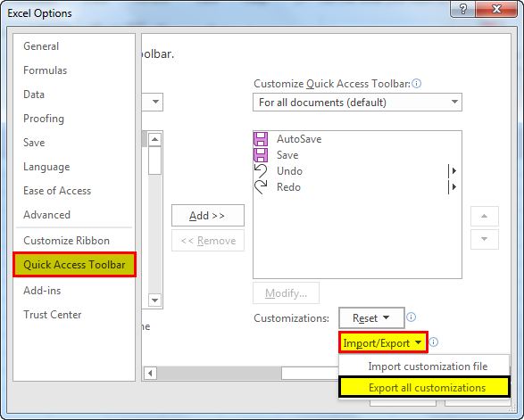Open the For all documents (default) dropdown
This screenshot has width=524, height=420.
357,103
